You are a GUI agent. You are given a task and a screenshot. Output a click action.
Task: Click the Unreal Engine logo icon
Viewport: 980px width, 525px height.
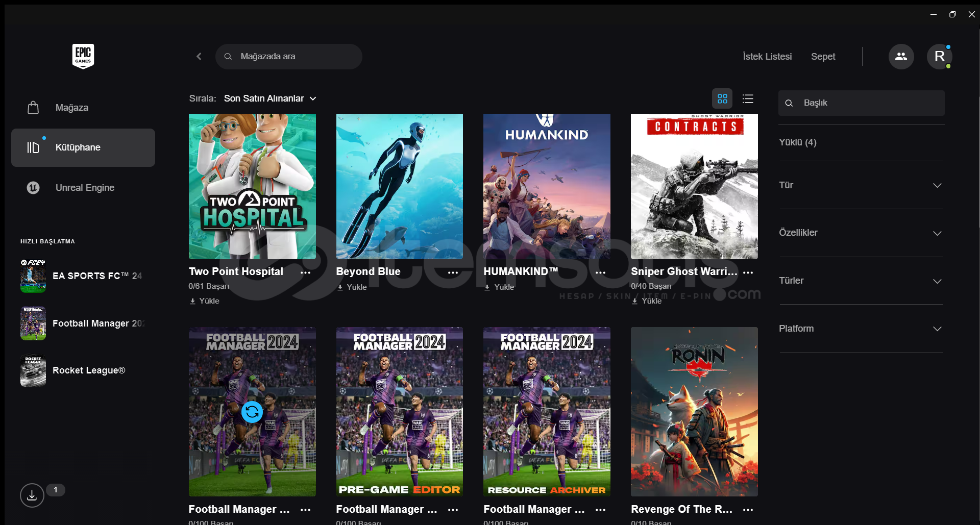pyautogui.click(x=33, y=188)
